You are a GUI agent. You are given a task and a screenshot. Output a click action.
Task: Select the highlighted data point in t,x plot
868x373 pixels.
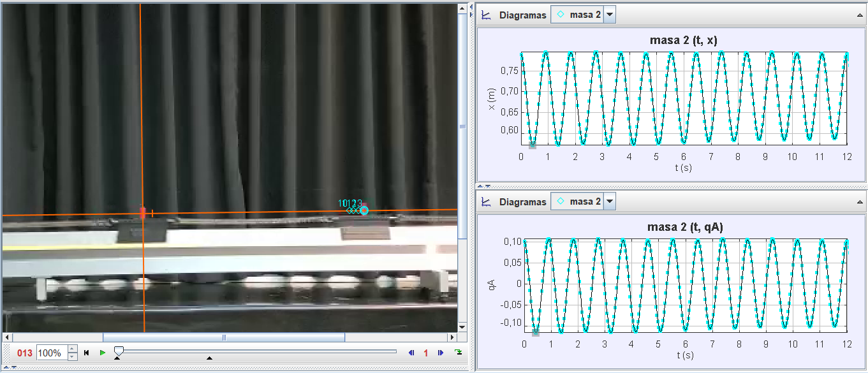pyautogui.click(x=533, y=146)
